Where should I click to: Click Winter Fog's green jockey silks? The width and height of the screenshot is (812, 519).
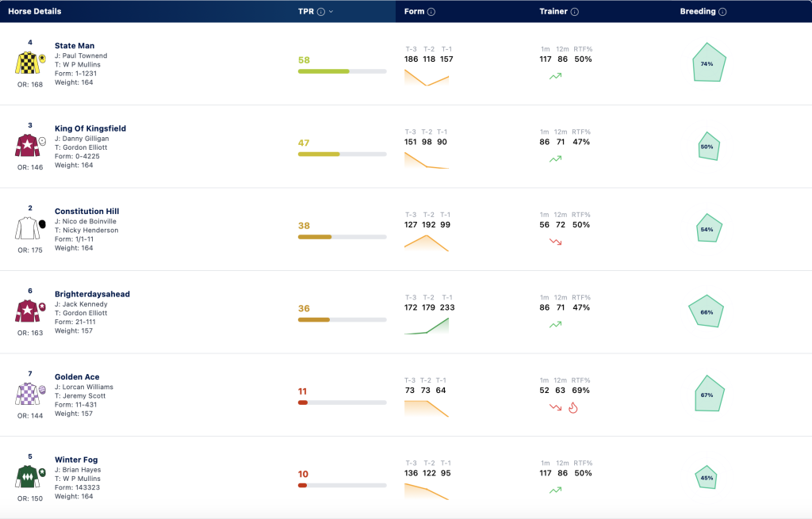click(x=28, y=476)
